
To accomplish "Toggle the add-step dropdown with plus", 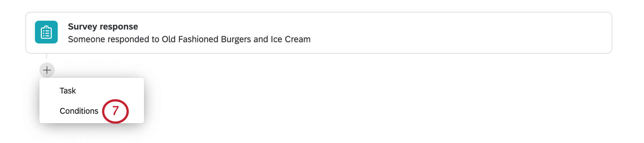I will point(47,70).
